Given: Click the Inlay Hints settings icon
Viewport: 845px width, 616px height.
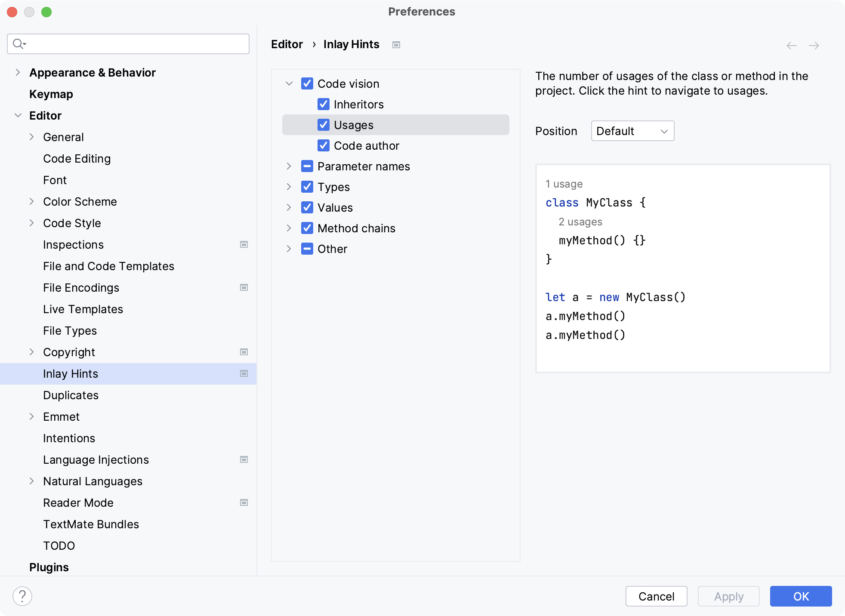Looking at the screenshot, I should click(x=244, y=373).
